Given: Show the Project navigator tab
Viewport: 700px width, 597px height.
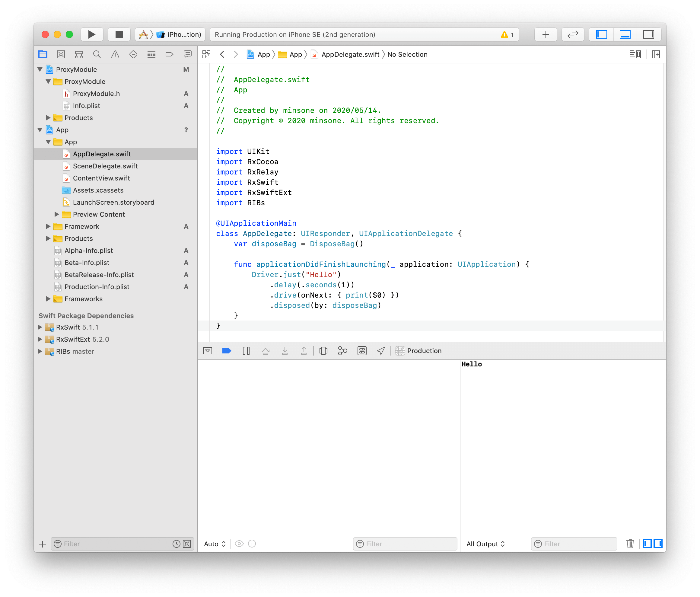Looking at the screenshot, I should tap(43, 54).
